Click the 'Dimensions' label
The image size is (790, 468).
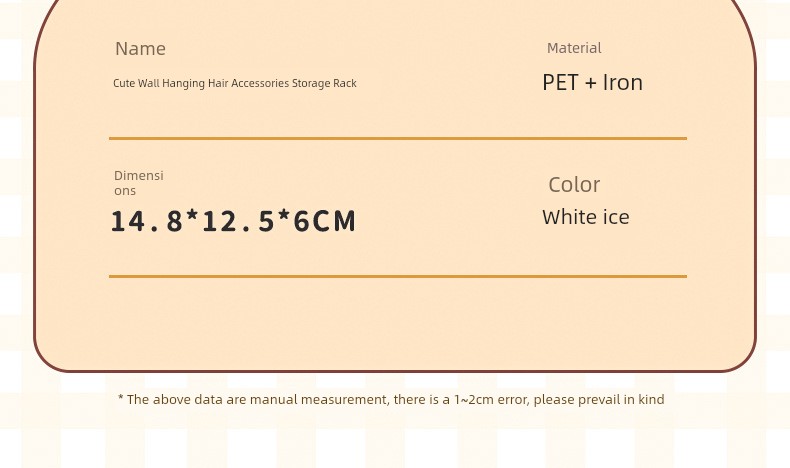tap(139, 183)
